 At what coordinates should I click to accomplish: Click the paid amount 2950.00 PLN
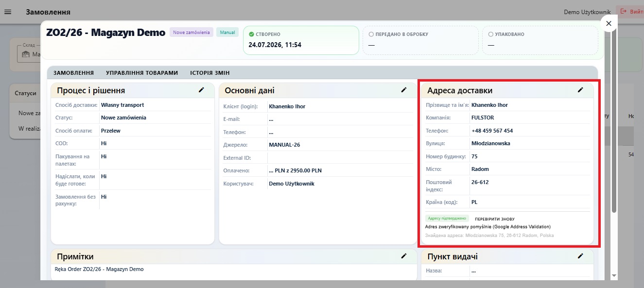[295, 170]
